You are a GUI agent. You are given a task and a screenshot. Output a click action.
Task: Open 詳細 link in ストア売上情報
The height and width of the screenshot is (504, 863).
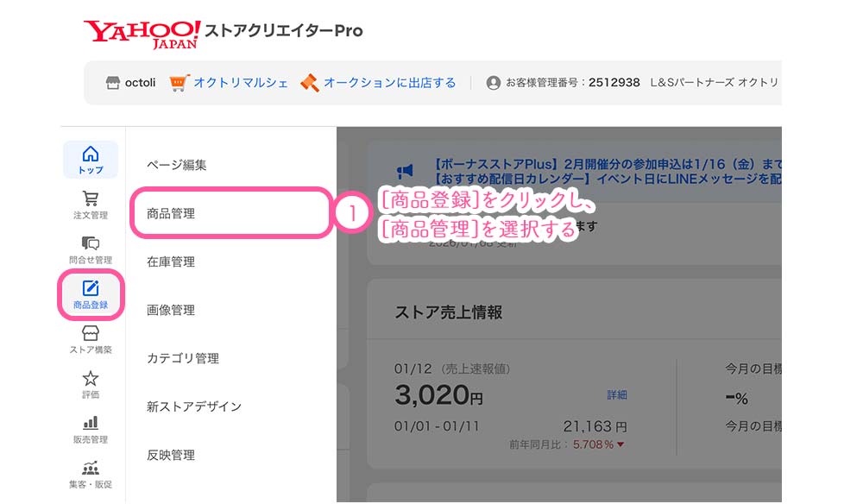tap(617, 394)
